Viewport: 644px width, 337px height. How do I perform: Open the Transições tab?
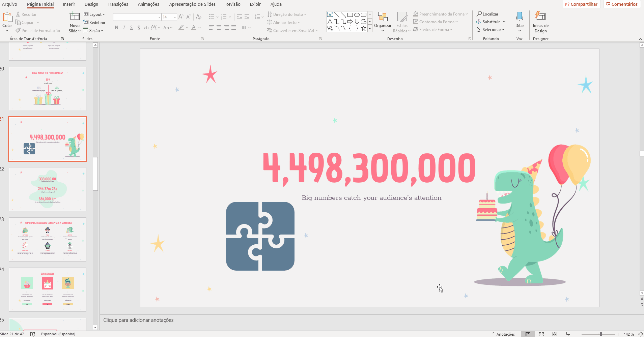click(118, 4)
